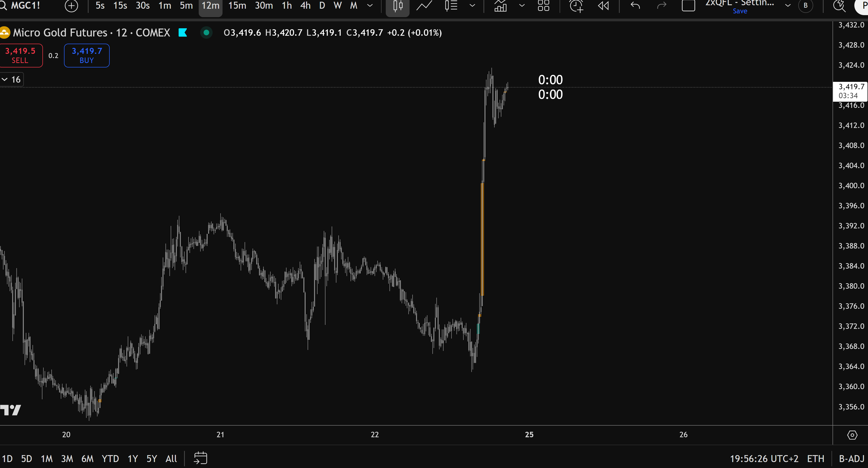Click the blue 3,419.7 BUY button
The height and width of the screenshot is (468, 868).
tap(87, 56)
